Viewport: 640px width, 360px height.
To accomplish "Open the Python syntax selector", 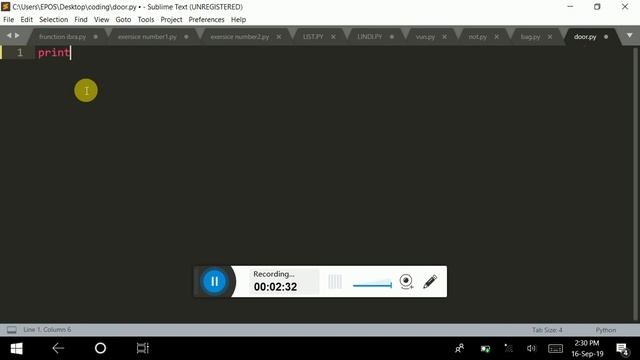I will coord(606,330).
